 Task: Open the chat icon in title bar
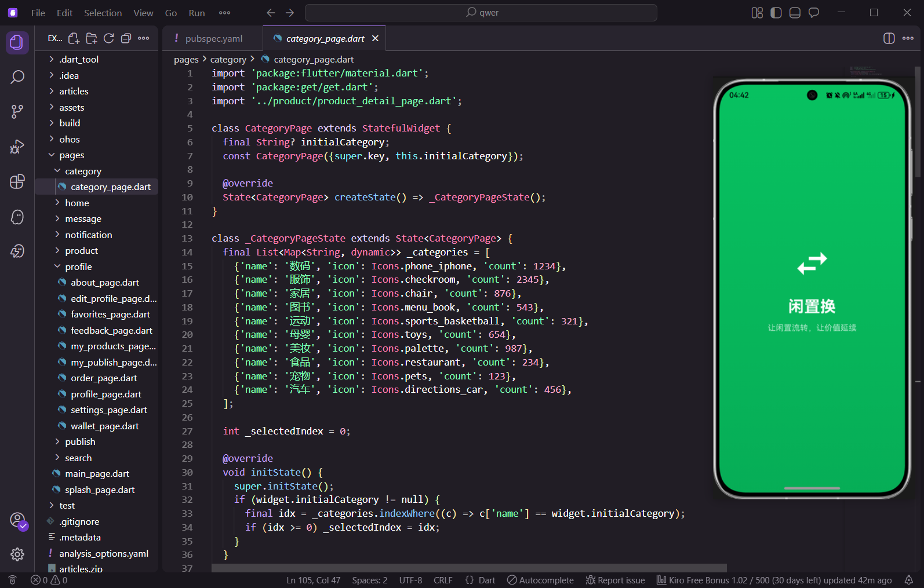(x=814, y=13)
